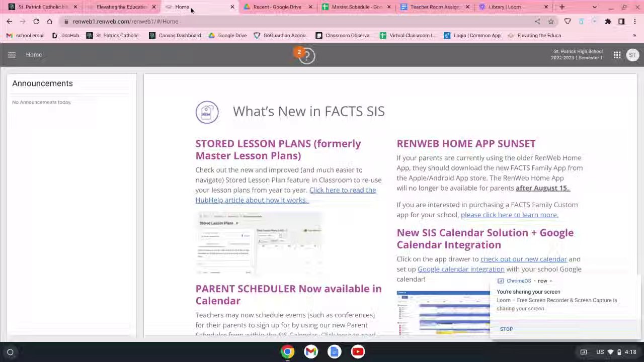The image size is (644, 362).
Task: Close the Master Schedule tab
Action: pyautogui.click(x=389, y=7)
